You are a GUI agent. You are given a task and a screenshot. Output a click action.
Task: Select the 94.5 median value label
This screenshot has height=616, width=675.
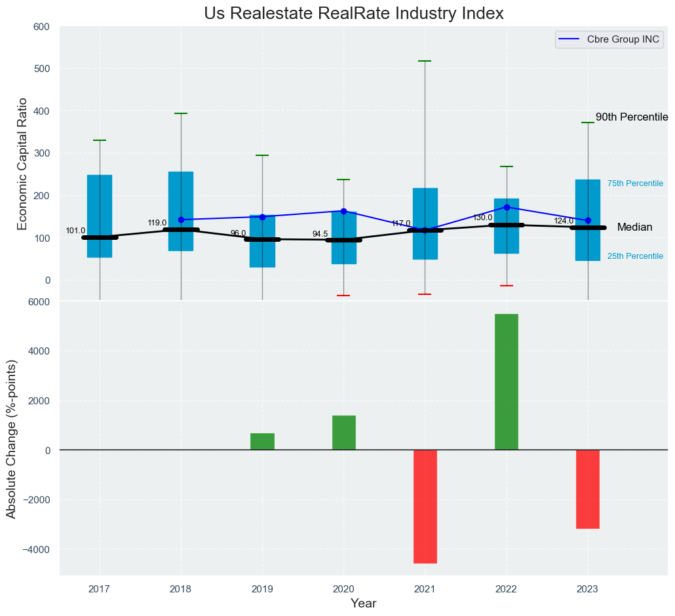click(320, 234)
